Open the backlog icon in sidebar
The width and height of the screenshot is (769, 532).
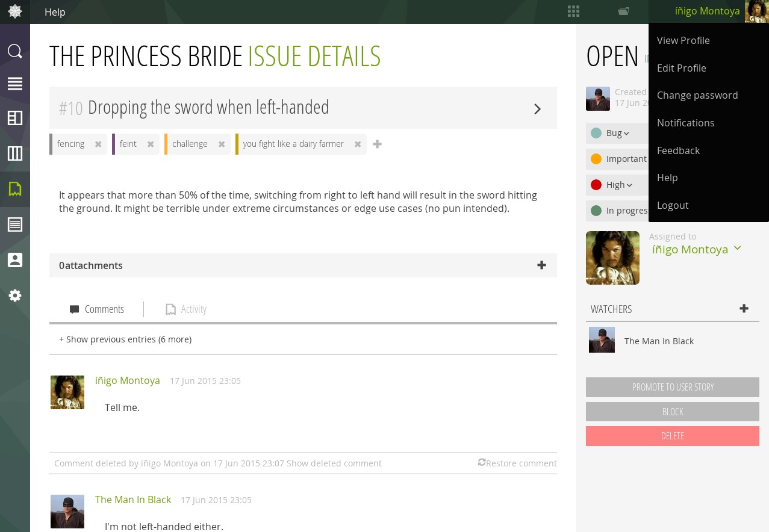click(x=15, y=118)
